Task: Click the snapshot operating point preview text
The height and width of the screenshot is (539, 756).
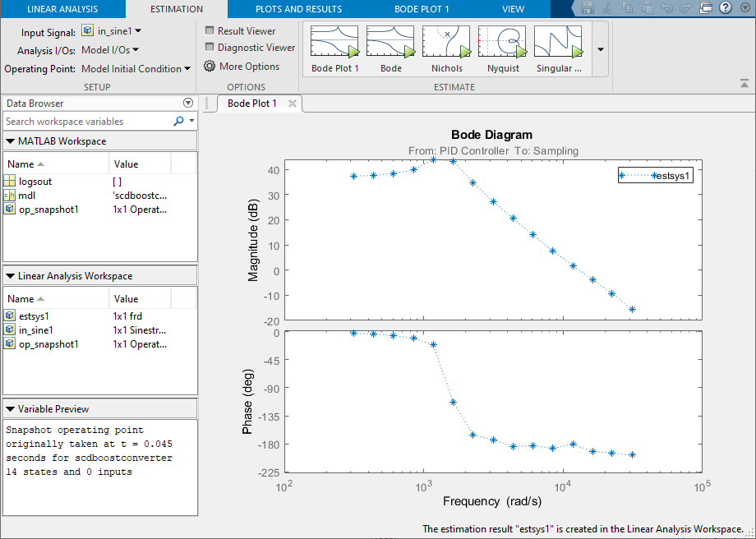Action: coord(90,451)
